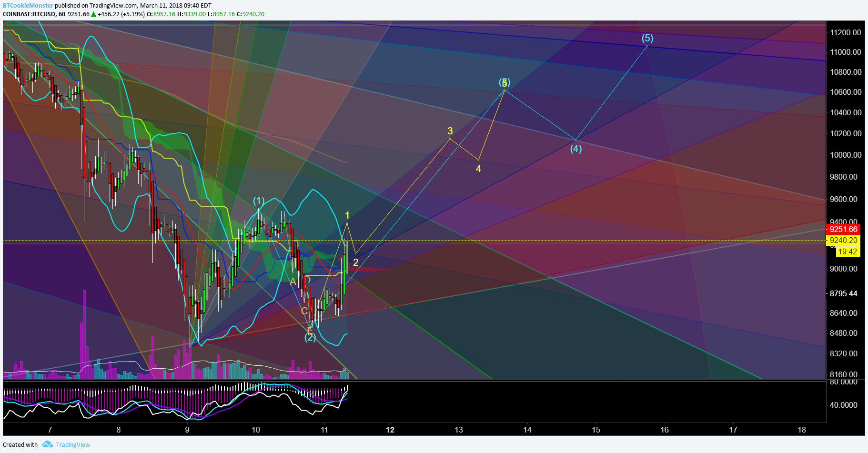Viewport: 868px width, 453px height.
Task: Click the 8320.00 price axis label
Action: 844,353
